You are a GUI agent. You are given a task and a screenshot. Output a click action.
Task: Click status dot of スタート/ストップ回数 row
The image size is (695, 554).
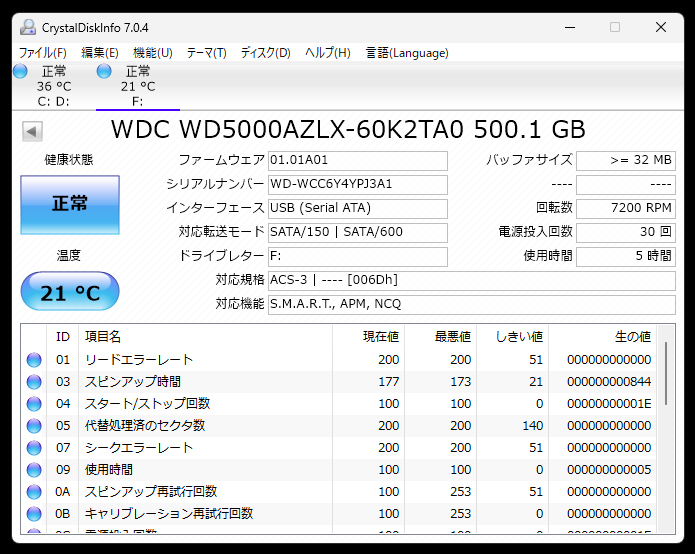click(34, 404)
